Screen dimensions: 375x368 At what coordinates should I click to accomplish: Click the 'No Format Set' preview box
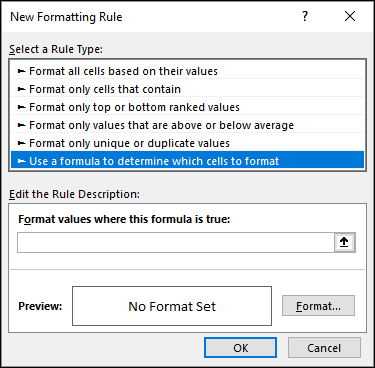172,306
